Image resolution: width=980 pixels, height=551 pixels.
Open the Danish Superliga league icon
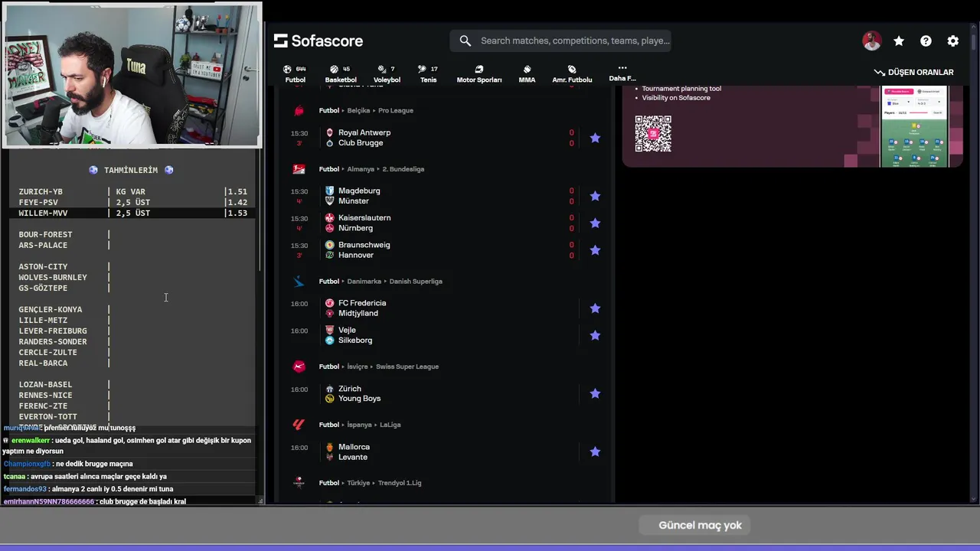pos(299,282)
